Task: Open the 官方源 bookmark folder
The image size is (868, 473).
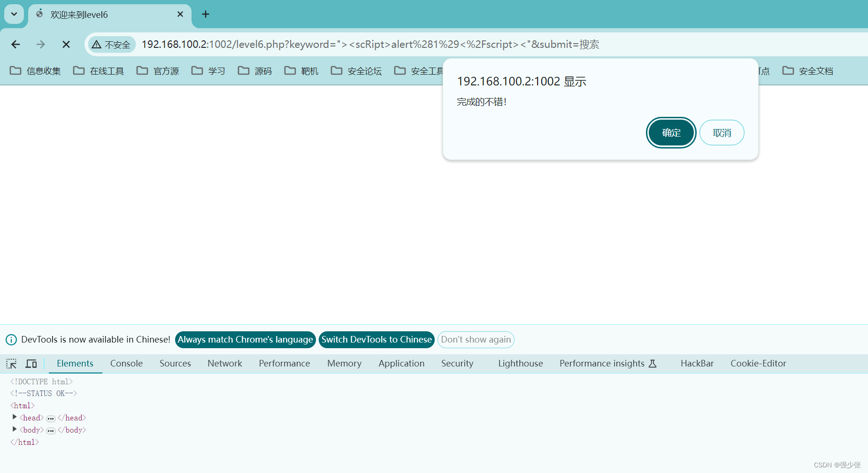Action: (x=158, y=71)
